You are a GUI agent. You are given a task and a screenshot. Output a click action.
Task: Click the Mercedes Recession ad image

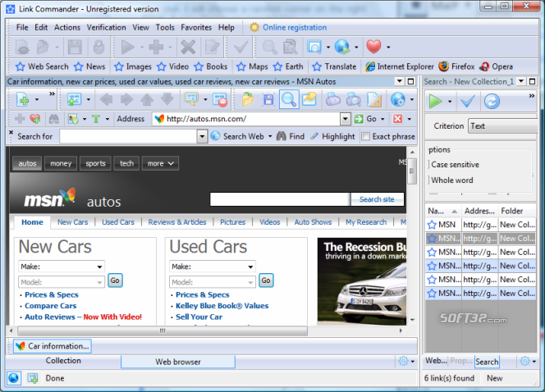coord(361,281)
